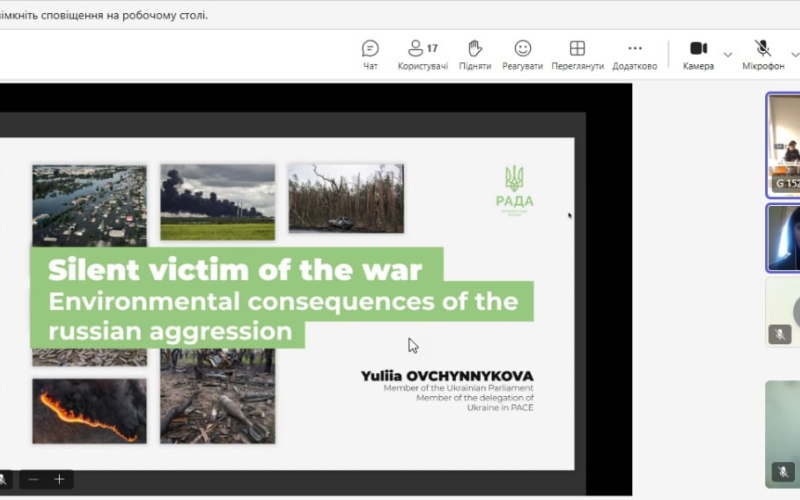Click the 'Yuliia OVCHYNNYKOVA' name

(x=447, y=376)
